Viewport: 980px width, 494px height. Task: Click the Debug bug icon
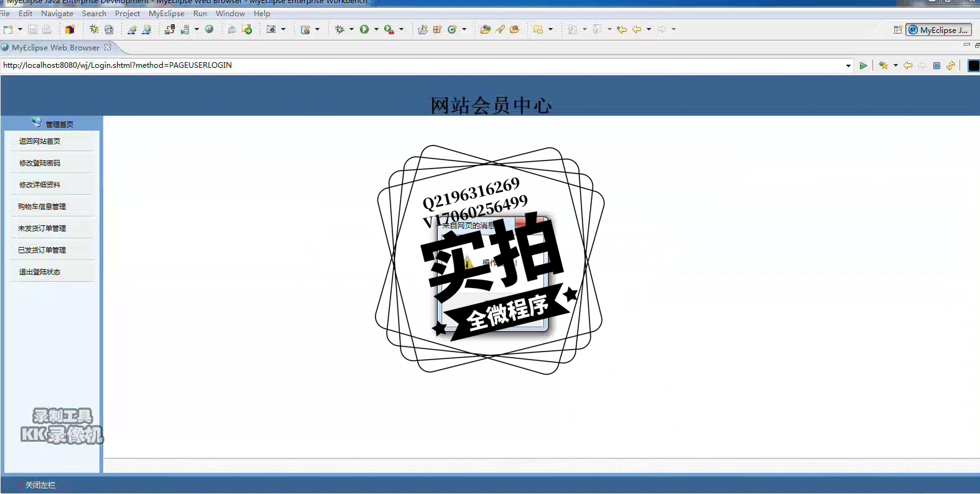click(340, 29)
